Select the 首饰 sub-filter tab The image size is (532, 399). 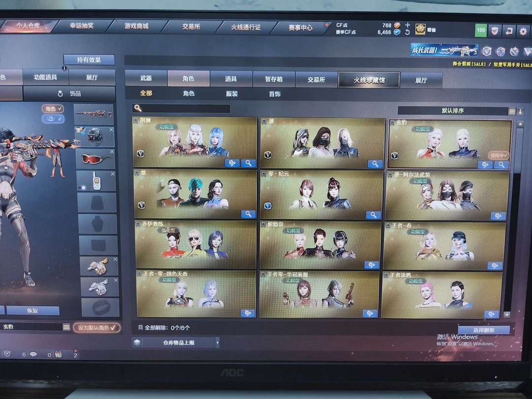[x=275, y=94]
